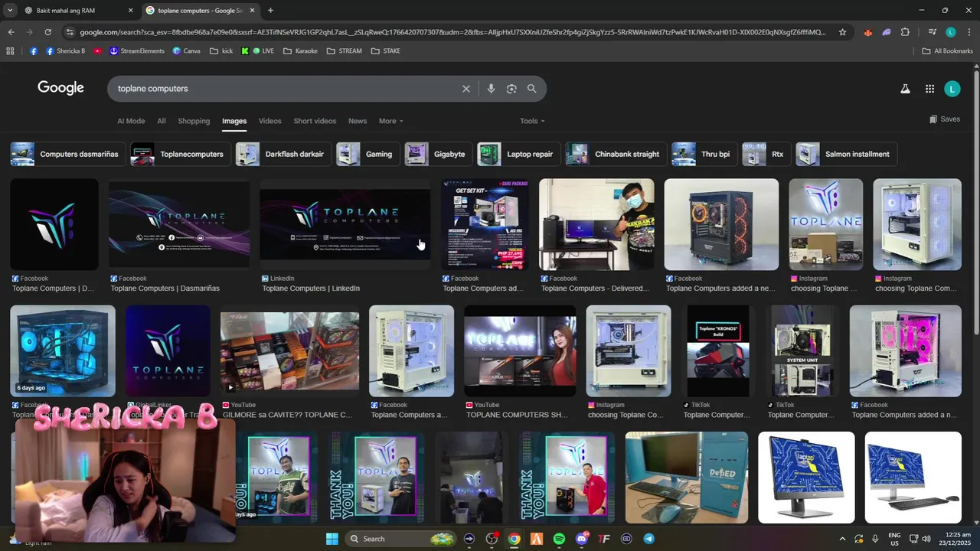Open the LinkedIn Toplane Computers banner image
Viewport: 980px width, 551px height.
point(345,224)
